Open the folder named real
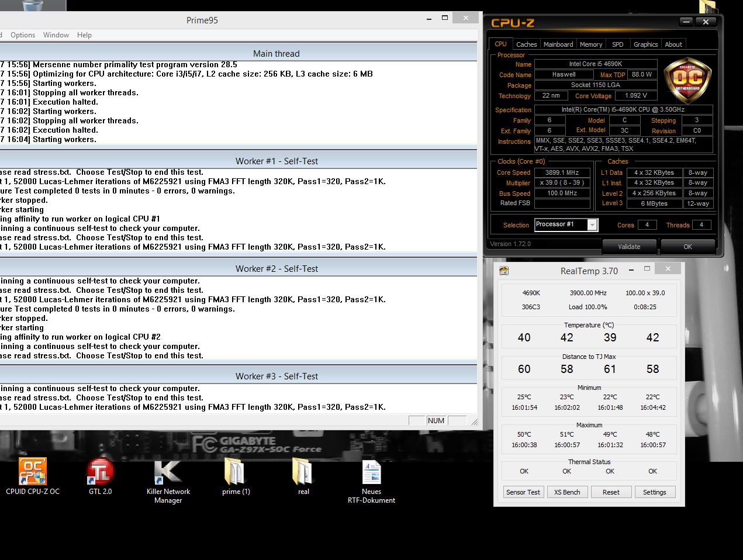 (x=303, y=476)
